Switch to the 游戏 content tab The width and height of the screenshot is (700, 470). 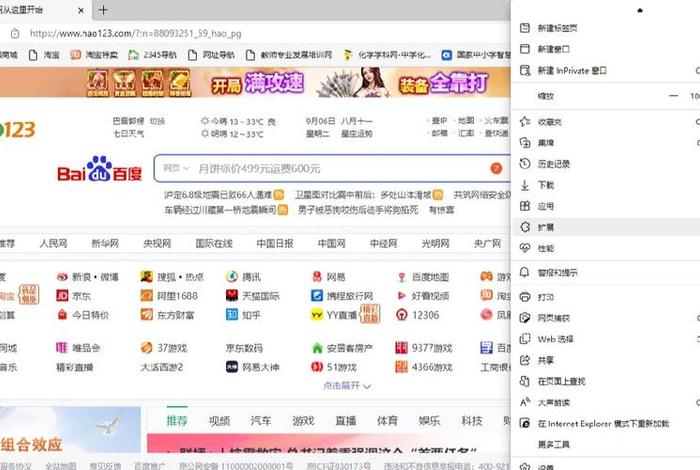point(303,420)
